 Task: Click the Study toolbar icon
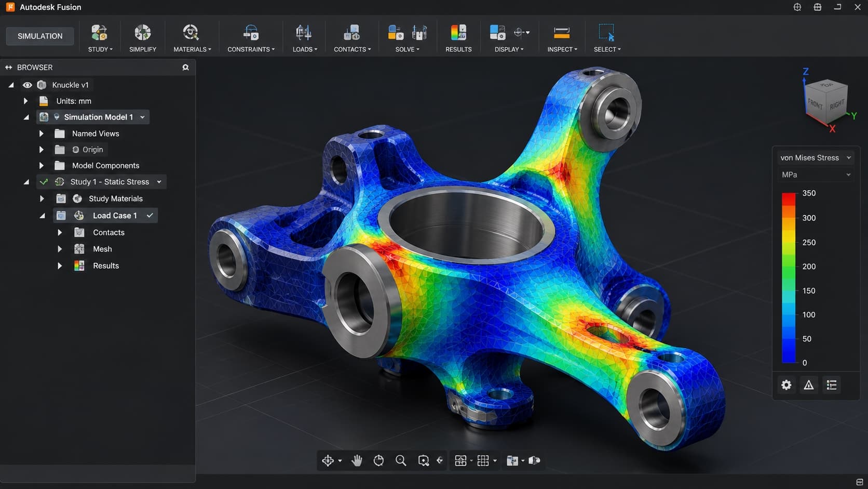click(x=99, y=33)
